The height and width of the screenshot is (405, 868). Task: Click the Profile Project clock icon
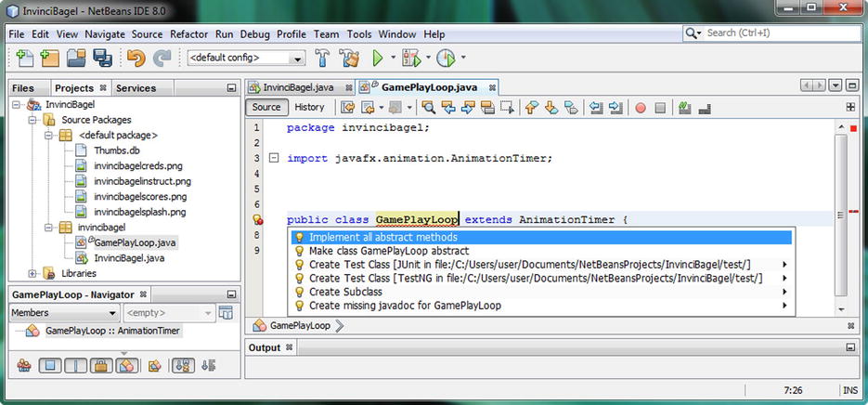[446, 58]
